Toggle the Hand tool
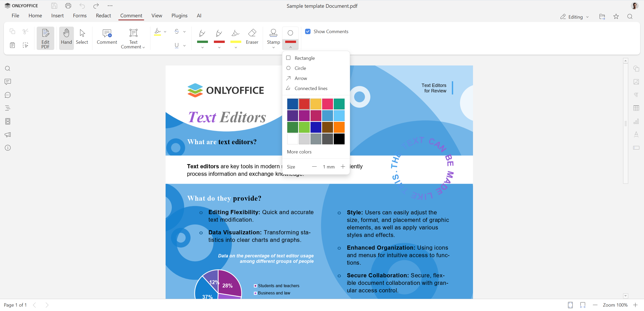The height and width of the screenshot is (311, 644). click(66, 37)
